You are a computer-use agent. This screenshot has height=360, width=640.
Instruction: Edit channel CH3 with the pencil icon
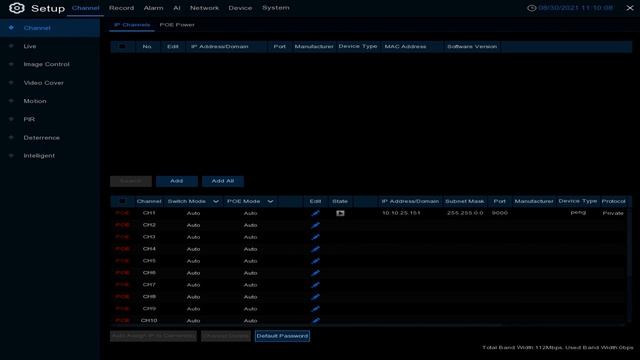click(x=316, y=237)
